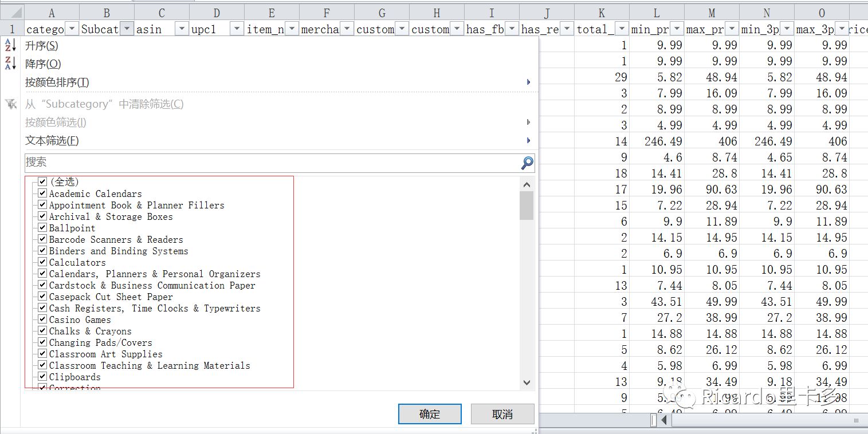The height and width of the screenshot is (434, 868).
Task: Click the sort ascending A-Z icon
Action: point(10,46)
